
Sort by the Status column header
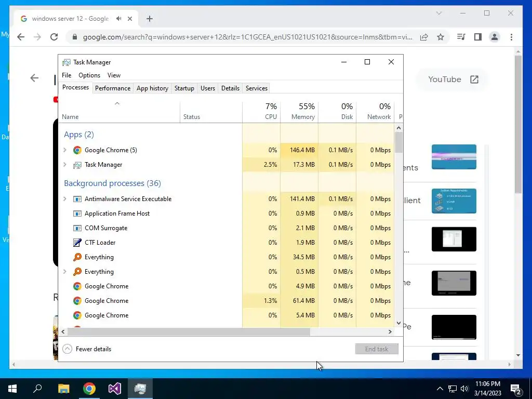[211, 111]
